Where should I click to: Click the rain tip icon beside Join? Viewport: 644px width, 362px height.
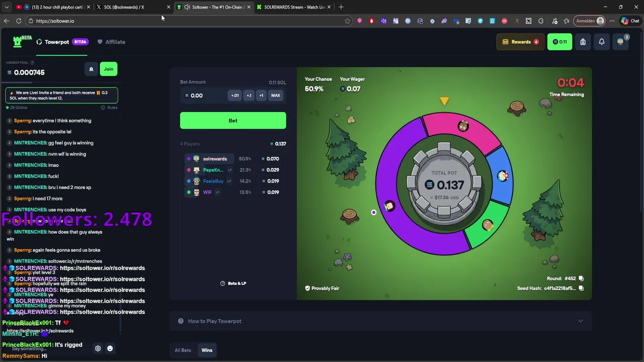(91, 69)
